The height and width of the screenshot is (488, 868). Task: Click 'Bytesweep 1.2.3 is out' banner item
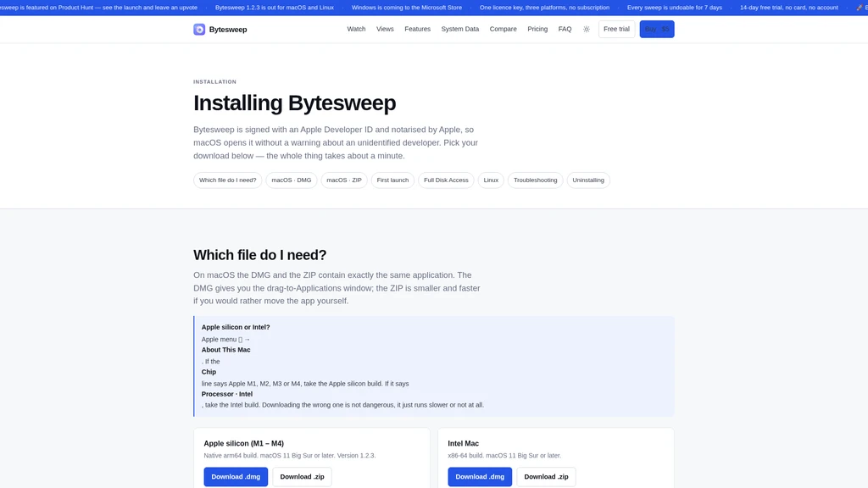pyautogui.click(x=275, y=8)
